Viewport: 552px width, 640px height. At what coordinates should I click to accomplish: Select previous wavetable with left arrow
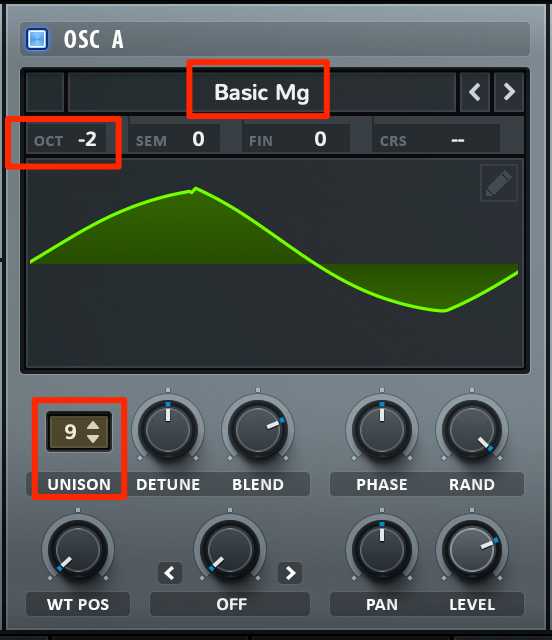[474, 92]
